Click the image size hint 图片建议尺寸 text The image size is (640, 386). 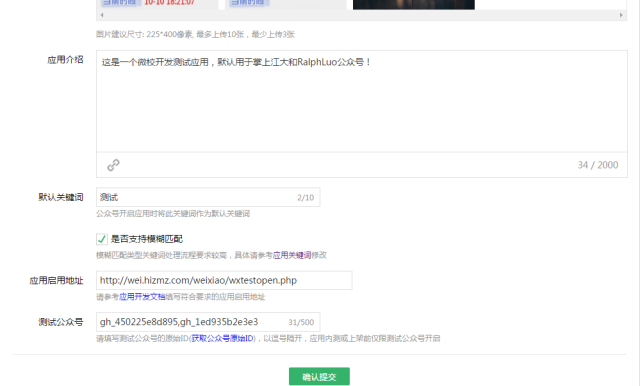tap(195, 34)
